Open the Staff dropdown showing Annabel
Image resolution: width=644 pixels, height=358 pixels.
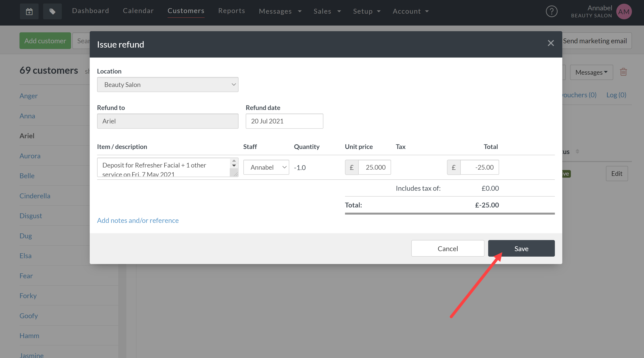pyautogui.click(x=266, y=167)
